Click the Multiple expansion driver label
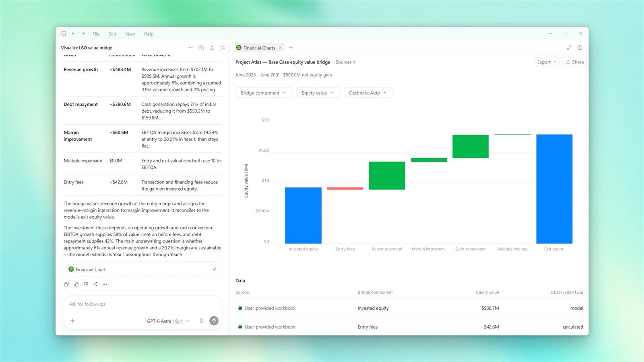644x362 pixels. pyautogui.click(x=83, y=161)
